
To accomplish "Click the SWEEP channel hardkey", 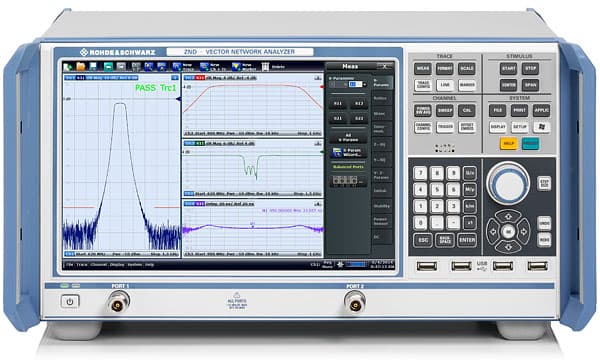I will tap(445, 111).
